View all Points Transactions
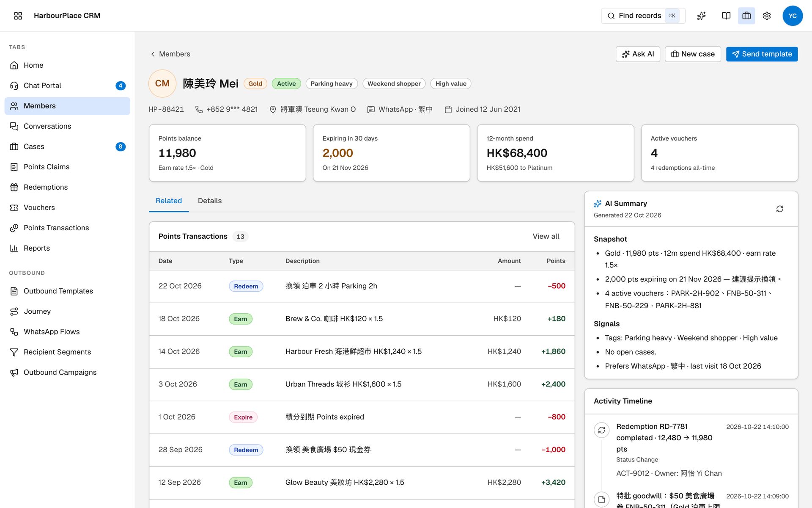The height and width of the screenshot is (508, 812). pyautogui.click(x=546, y=236)
